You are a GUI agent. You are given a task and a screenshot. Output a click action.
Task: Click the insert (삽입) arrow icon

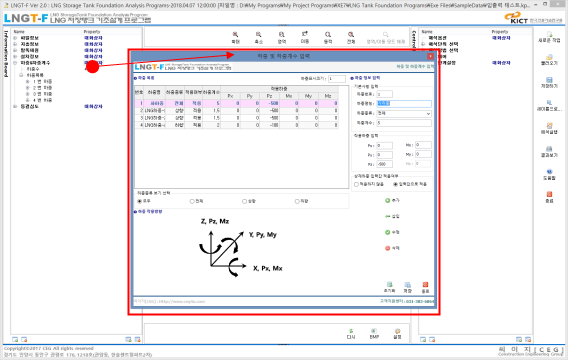point(387,216)
